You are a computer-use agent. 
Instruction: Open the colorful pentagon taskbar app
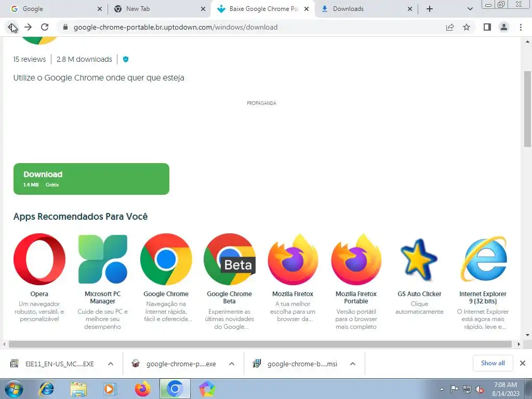coord(207,389)
